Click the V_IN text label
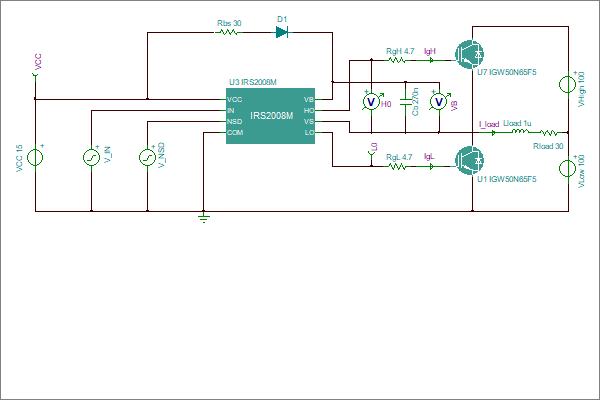This screenshot has height=400, width=600. (x=108, y=155)
